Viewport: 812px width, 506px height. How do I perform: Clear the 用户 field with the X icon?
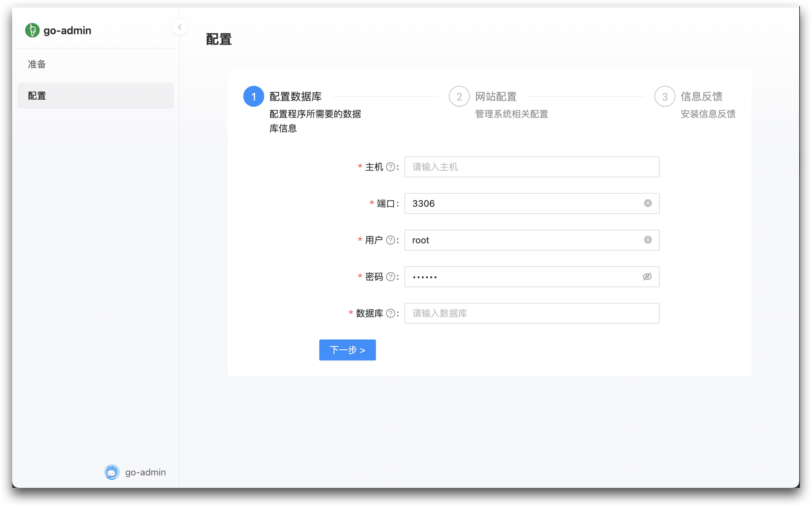(x=647, y=240)
